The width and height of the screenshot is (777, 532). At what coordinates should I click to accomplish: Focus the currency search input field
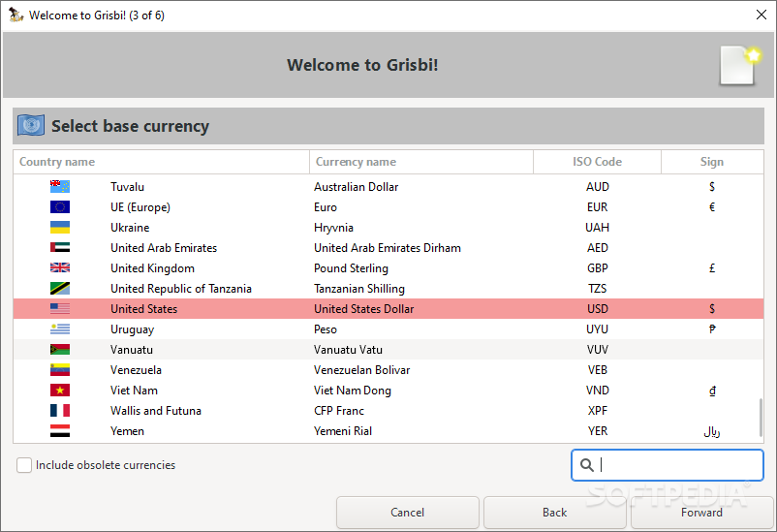coord(667,465)
